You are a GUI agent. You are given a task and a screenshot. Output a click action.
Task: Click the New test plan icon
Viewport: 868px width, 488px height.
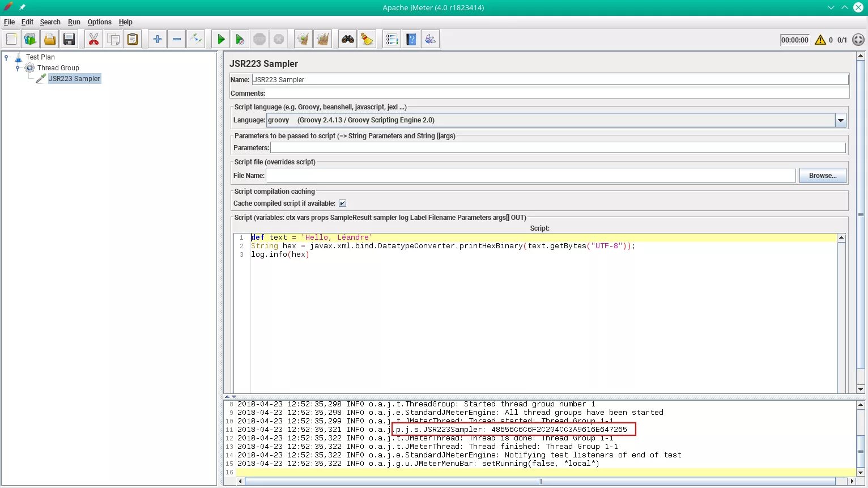point(11,39)
